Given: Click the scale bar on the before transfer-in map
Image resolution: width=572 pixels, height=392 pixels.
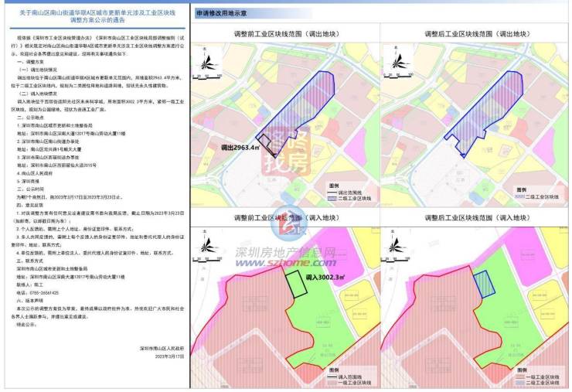Looking at the screenshot, I should tap(207, 260).
